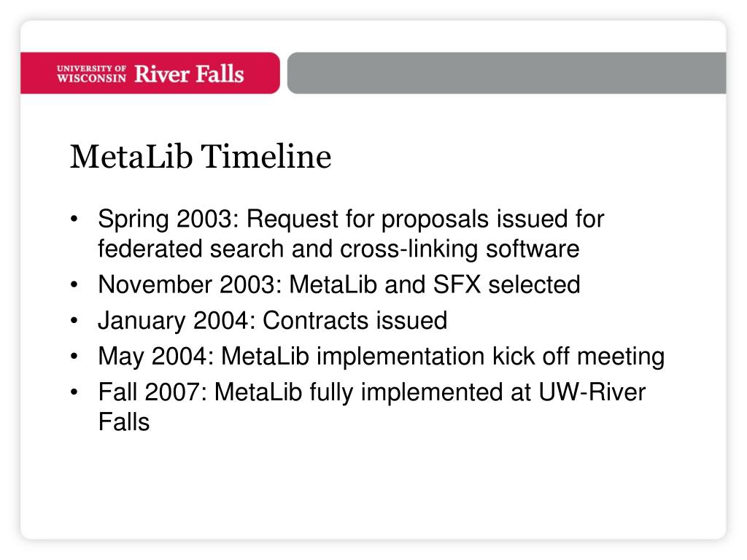Click the small University of Wisconsin text
The image size is (747, 560).
pyautogui.click(x=91, y=74)
